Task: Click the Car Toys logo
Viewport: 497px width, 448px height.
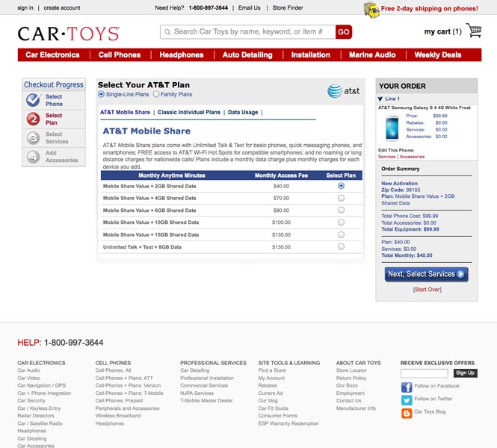Action: (x=69, y=34)
